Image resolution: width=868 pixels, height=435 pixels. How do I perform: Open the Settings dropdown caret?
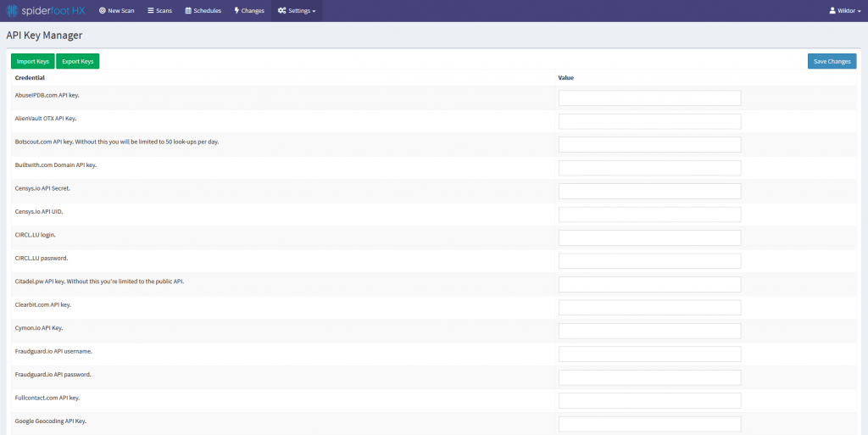pos(314,11)
